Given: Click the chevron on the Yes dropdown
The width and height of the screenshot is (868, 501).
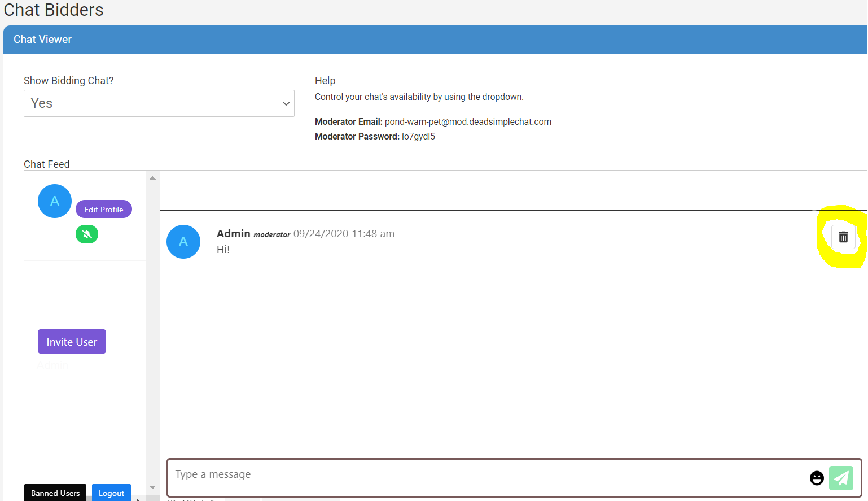Looking at the screenshot, I should coord(286,103).
